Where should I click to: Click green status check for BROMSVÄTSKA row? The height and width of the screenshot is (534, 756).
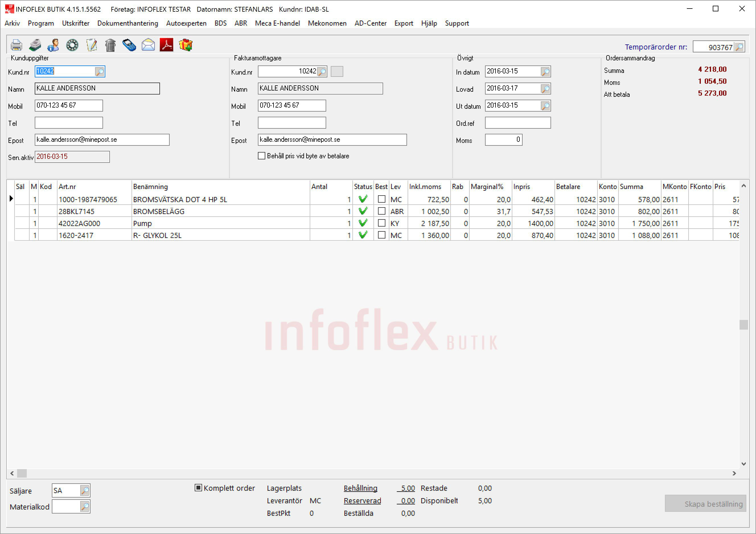pos(363,199)
